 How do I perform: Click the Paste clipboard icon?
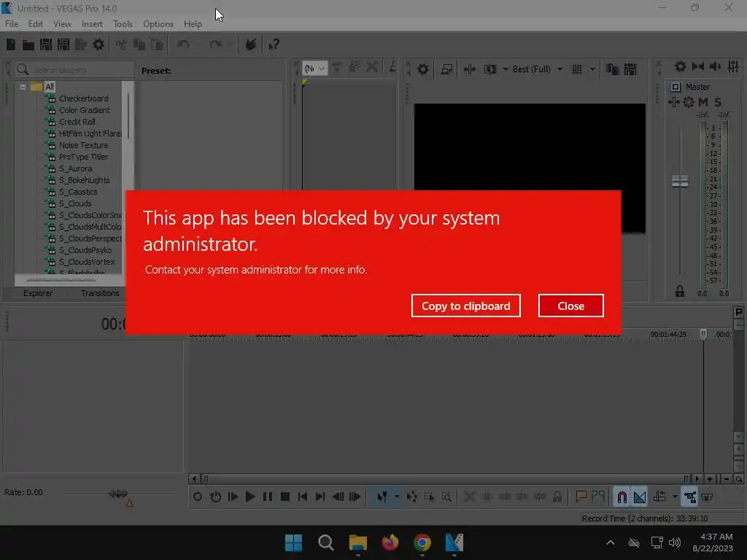click(157, 44)
